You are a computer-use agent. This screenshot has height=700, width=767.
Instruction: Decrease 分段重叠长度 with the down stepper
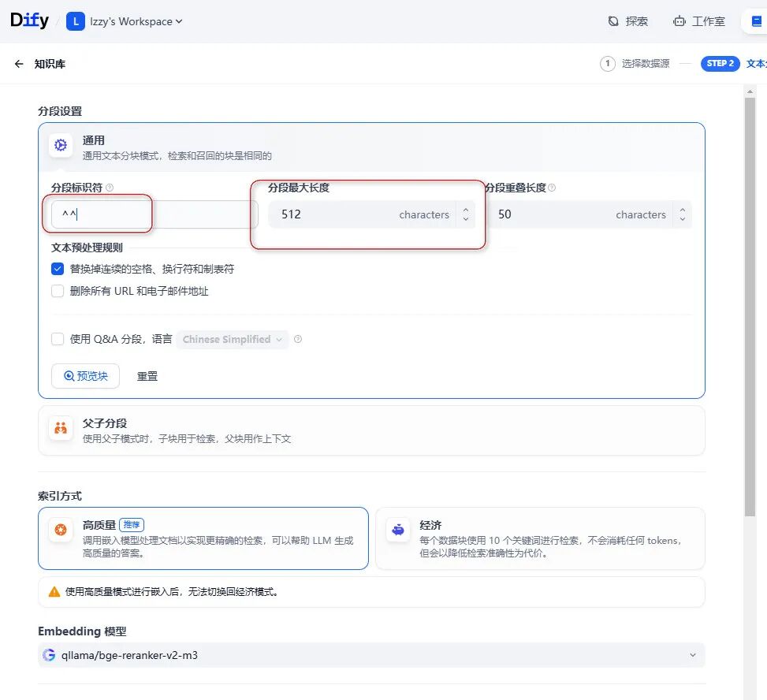(x=683, y=219)
